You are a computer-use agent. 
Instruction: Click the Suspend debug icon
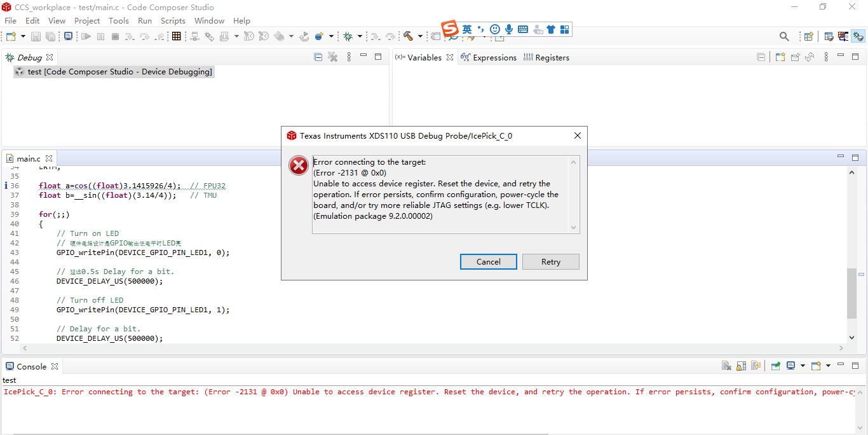[x=100, y=37]
